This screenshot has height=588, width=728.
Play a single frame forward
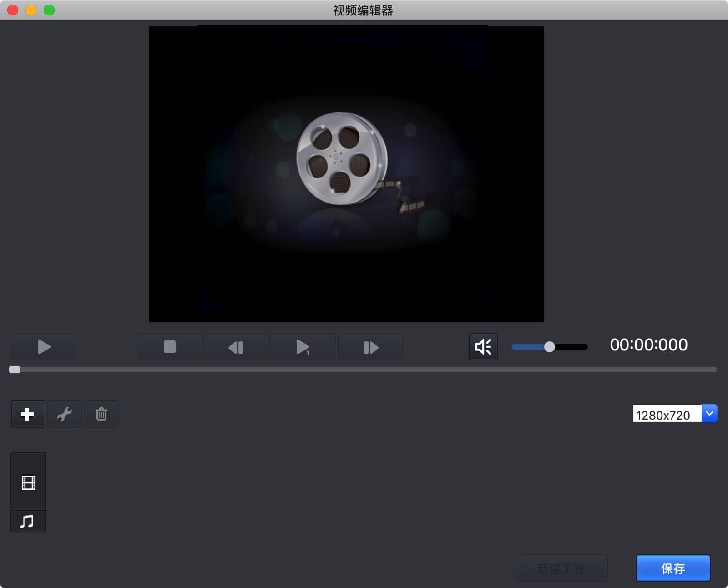[303, 347]
